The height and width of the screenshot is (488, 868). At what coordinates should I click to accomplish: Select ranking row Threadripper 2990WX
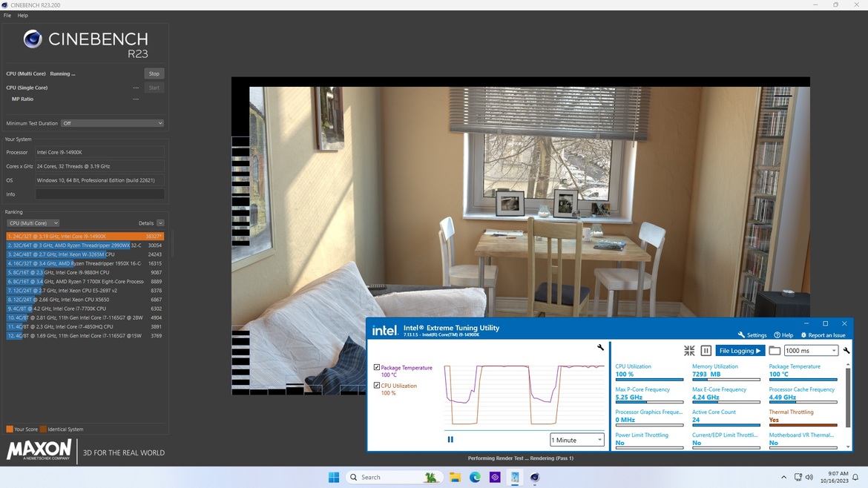click(x=85, y=245)
